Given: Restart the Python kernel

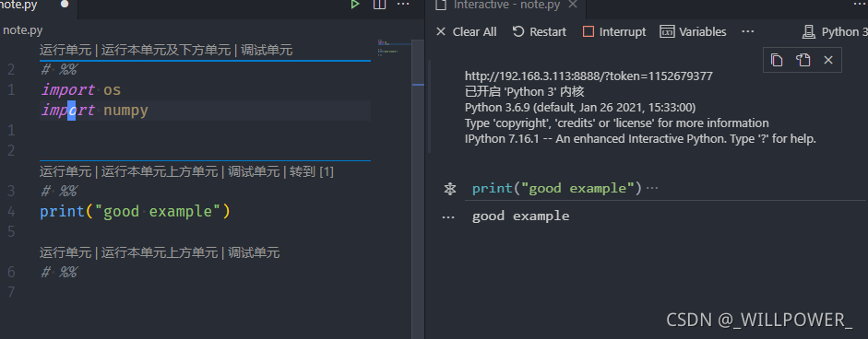Looking at the screenshot, I should pyautogui.click(x=540, y=32).
